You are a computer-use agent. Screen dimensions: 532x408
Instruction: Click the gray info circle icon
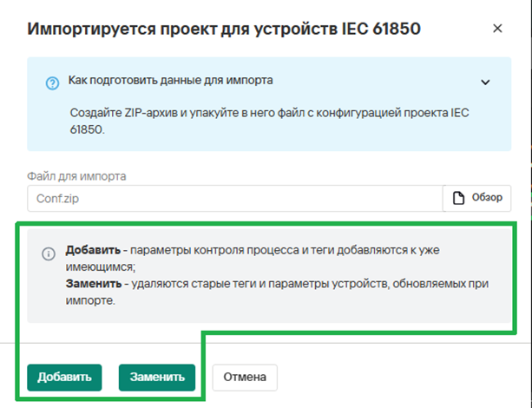tap(49, 253)
